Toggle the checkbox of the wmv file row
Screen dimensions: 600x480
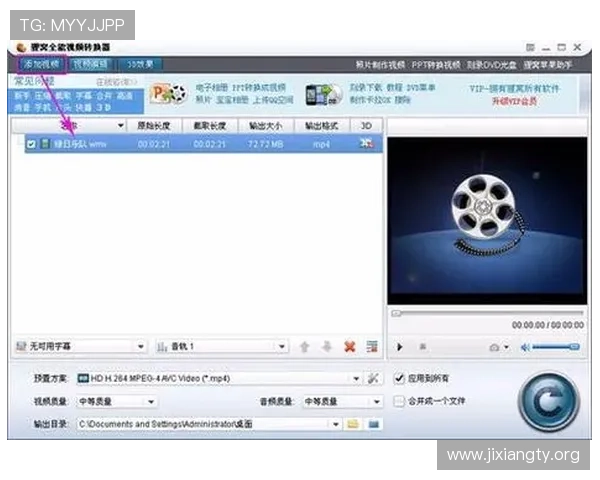(x=31, y=144)
